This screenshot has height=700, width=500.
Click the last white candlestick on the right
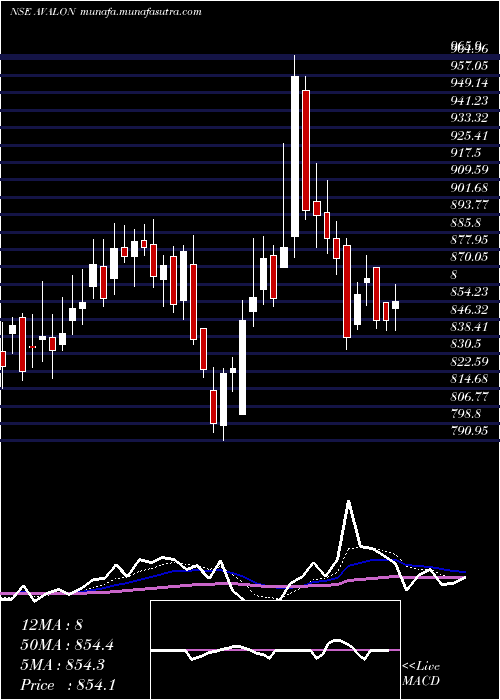396,305
